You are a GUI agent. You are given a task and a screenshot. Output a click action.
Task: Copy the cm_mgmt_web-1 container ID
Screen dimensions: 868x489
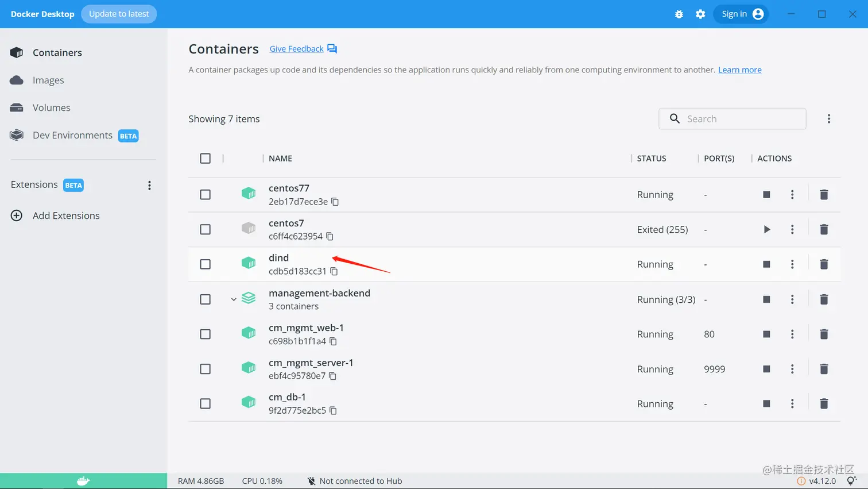click(334, 341)
